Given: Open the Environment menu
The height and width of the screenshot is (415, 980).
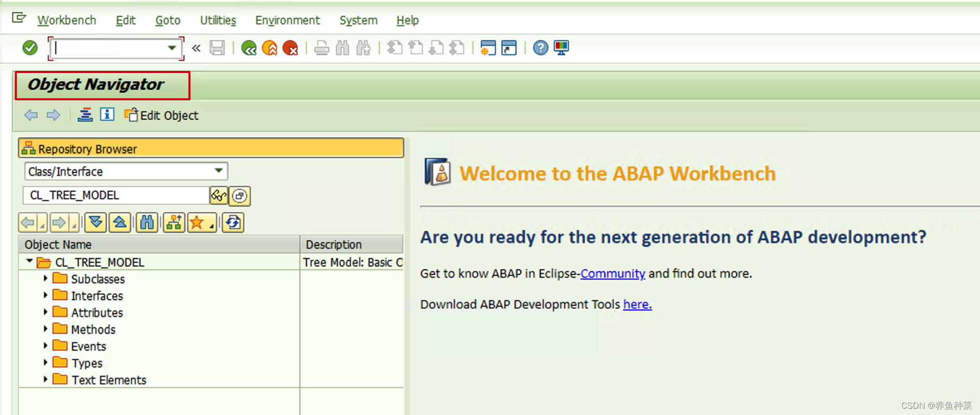Looking at the screenshot, I should click(x=287, y=20).
